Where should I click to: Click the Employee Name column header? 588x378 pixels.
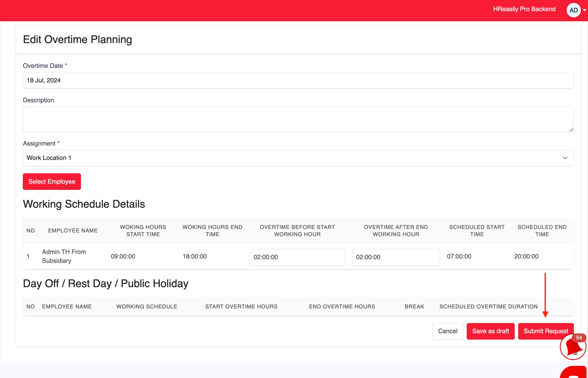coord(73,230)
